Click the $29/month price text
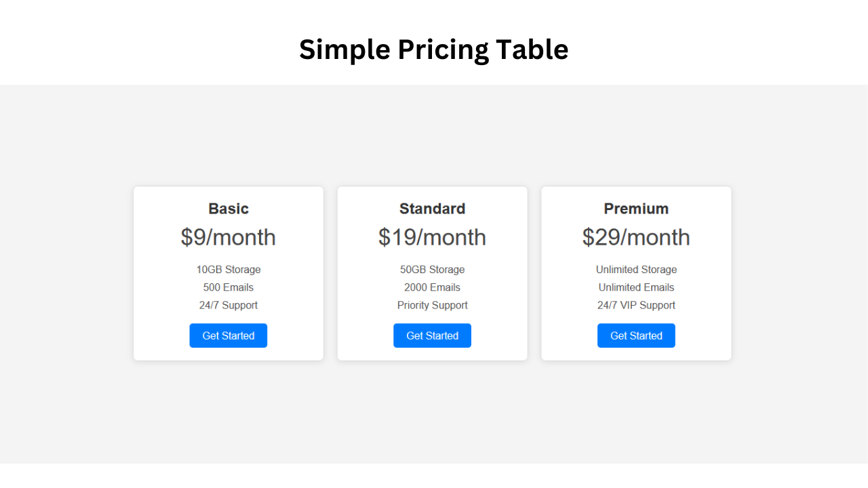The width and height of the screenshot is (868, 488). pyautogui.click(x=636, y=237)
